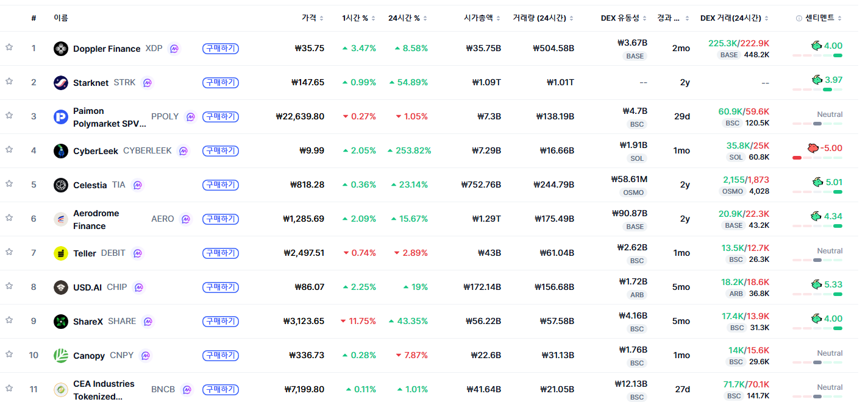Star USD.AI for the watchlist
This screenshot has height=402, width=868.
click(x=9, y=286)
